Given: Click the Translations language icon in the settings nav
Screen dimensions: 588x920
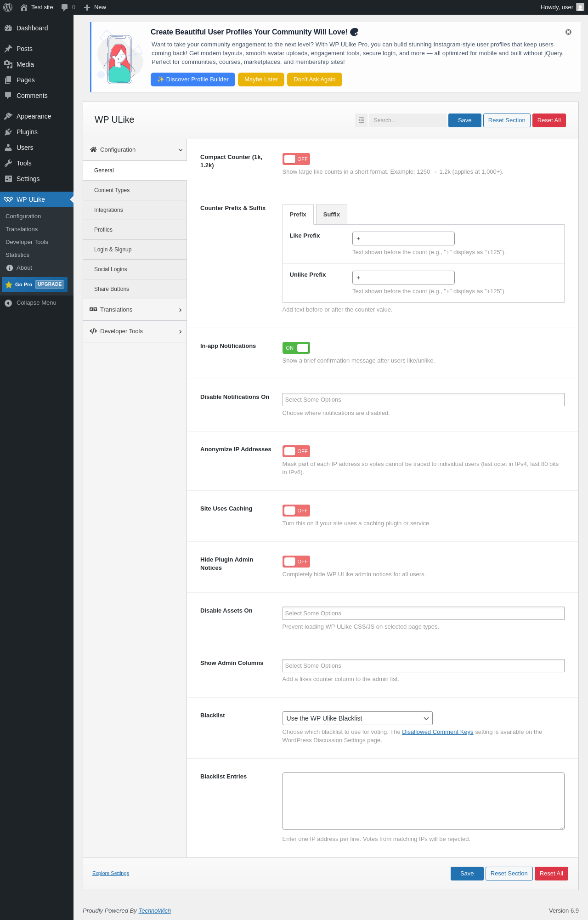Looking at the screenshot, I should click(x=93, y=310).
